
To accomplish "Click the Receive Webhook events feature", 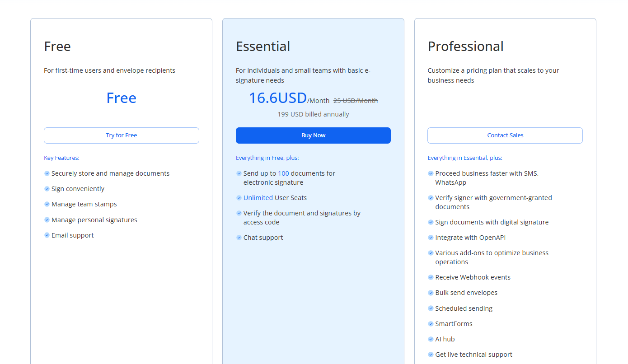I will (x=473, y=277).
